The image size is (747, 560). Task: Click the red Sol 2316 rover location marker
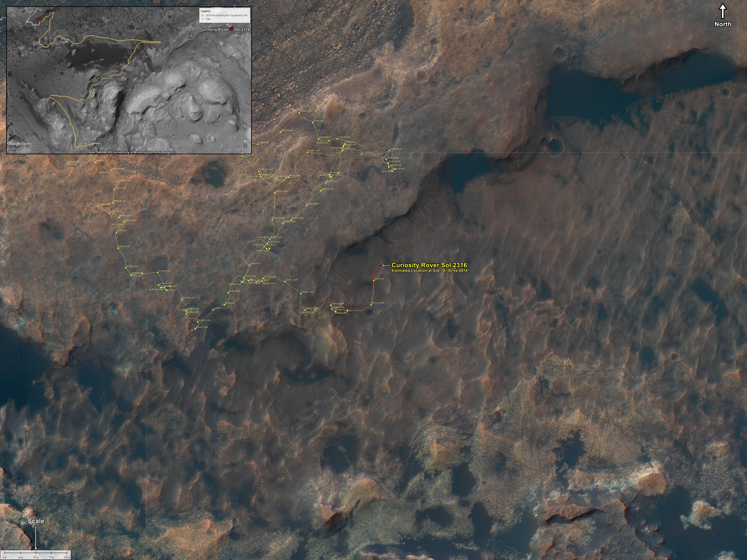click(381, 266)
